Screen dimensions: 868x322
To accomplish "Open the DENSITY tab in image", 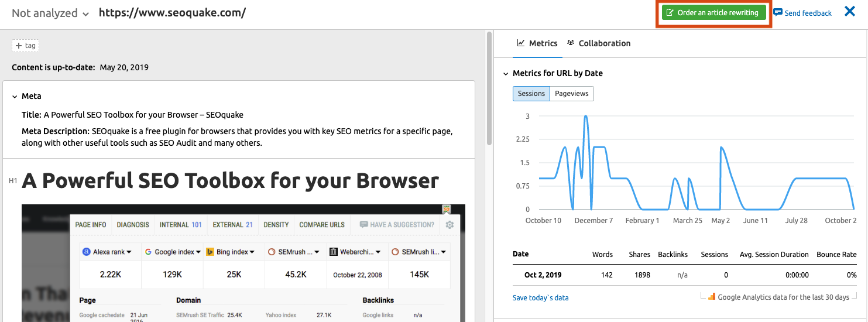I will (x=276, y=225).
